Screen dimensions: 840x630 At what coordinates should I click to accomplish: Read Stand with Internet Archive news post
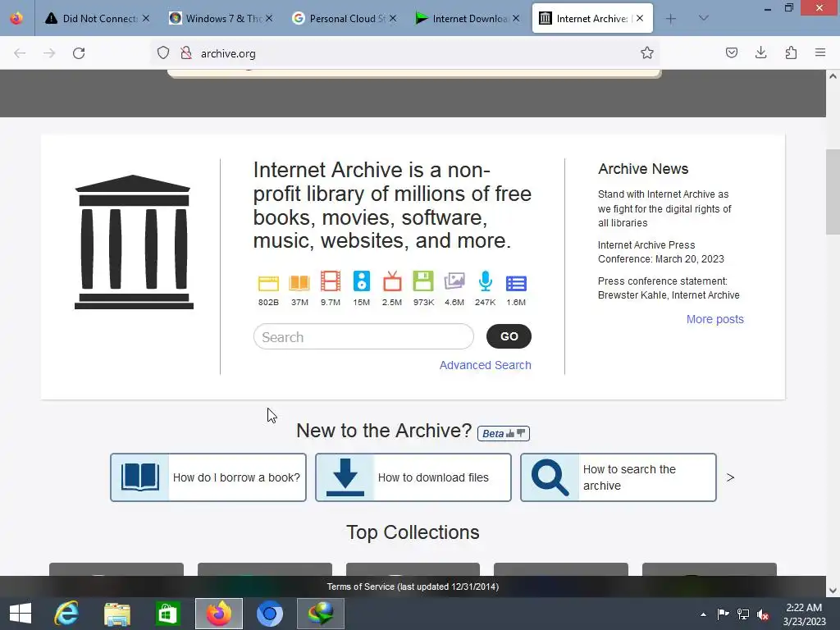tap(664, 208)
